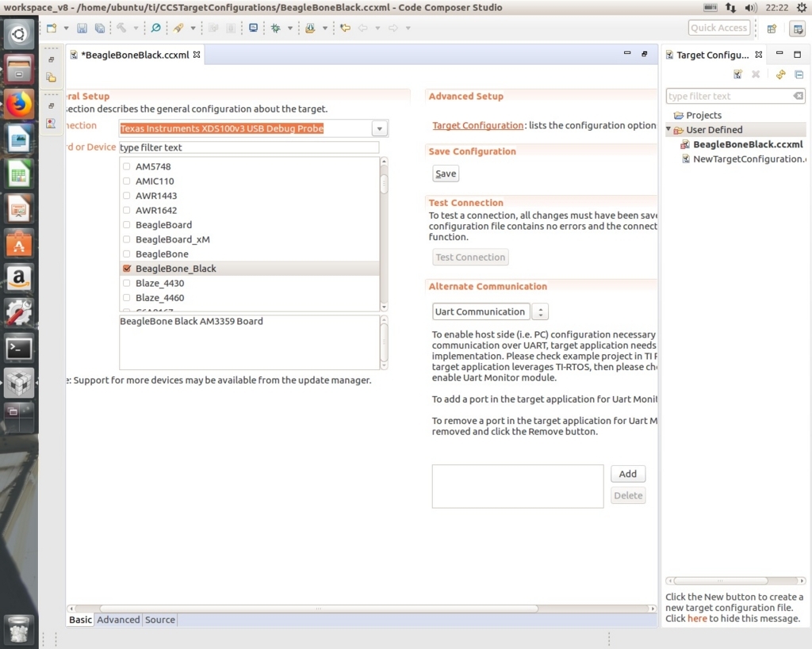The image size is (812, 649).
Task: Click the Refresh icon in Target Configurations
Action: coord(780,74)
